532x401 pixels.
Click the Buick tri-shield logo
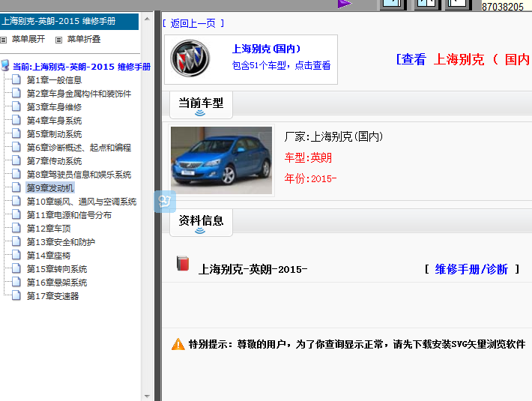pos(190,58)
